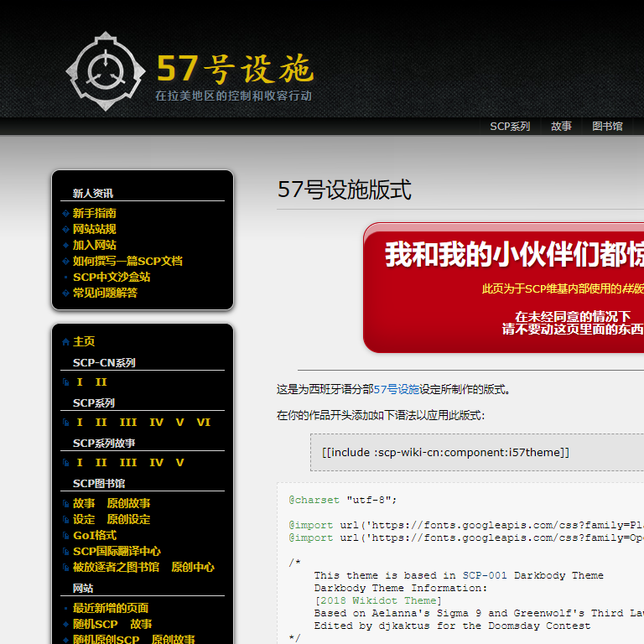The image size is (644, 644).
Task: Open 如何撰写一篇SCP文档 guide
Action: (x=127, y=261)
